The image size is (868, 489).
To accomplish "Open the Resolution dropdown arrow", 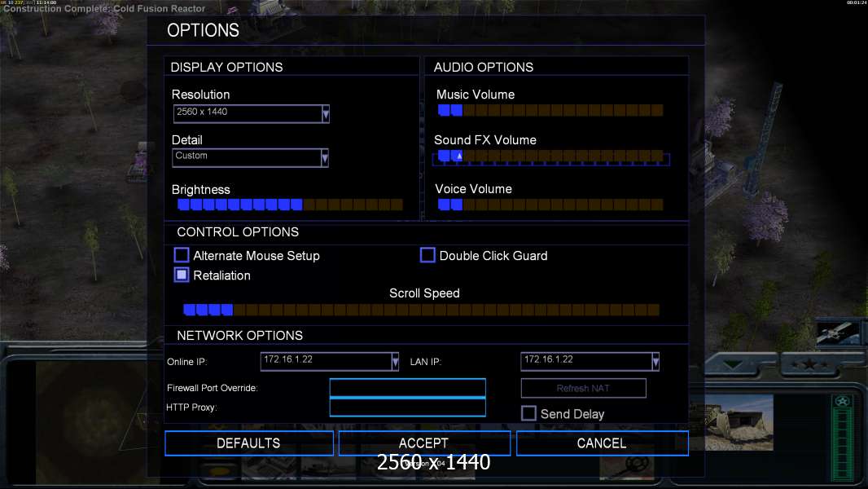I will pos(326,114).
